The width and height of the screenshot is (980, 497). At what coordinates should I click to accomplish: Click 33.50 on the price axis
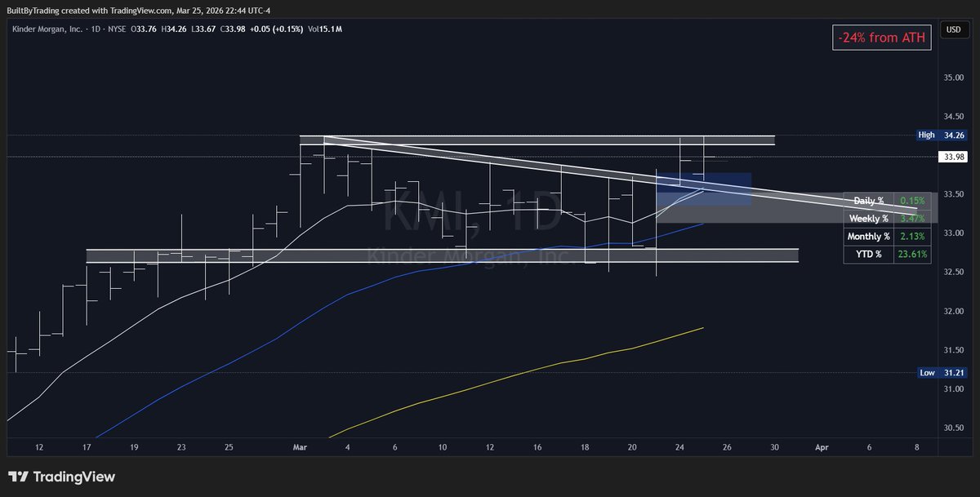coord(953,194)
